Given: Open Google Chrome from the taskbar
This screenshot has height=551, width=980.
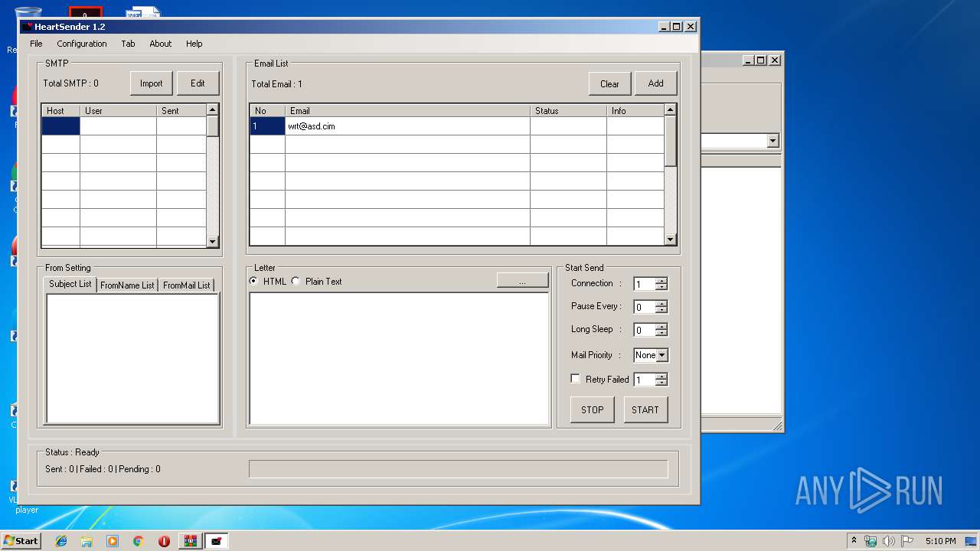Looking at the screenshot, I should (x=138, y=541).
